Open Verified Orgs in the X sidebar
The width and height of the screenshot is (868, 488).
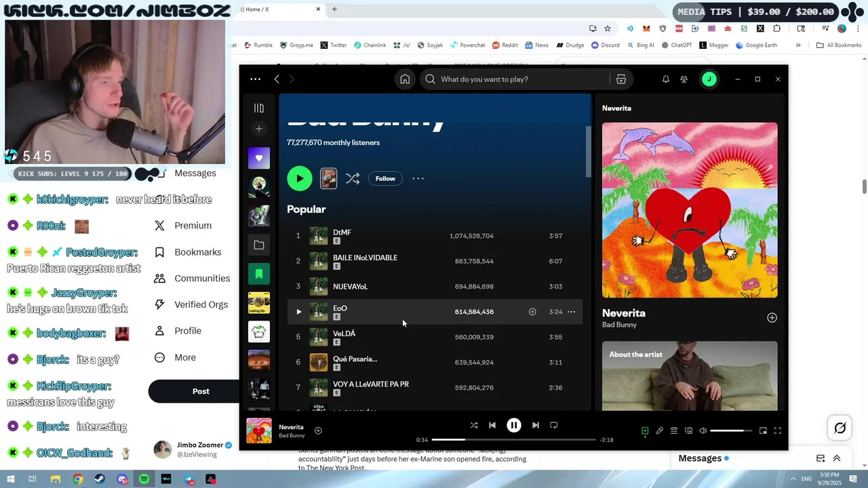[x=191, y=304]
